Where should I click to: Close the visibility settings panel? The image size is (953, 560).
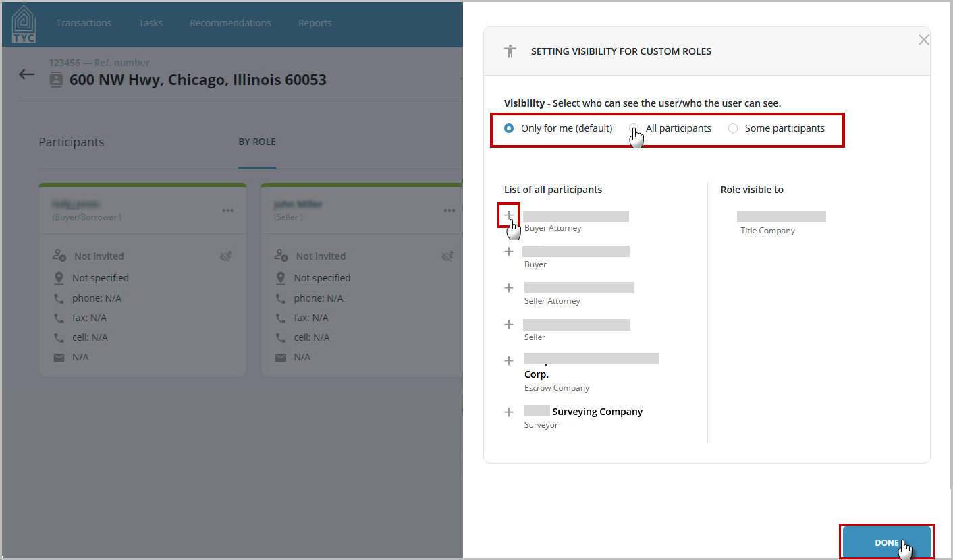924,40
